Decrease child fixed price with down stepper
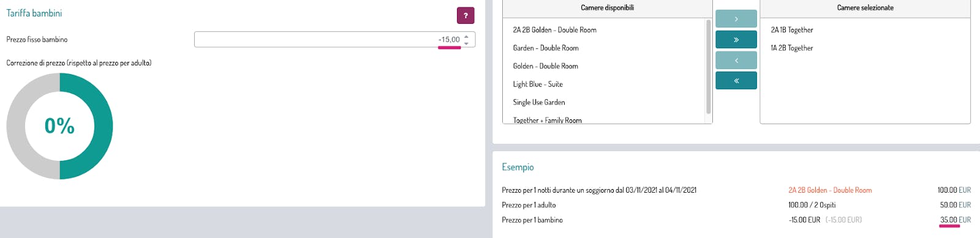This screenshot has height=238, width=980. (x=467, y=43)
